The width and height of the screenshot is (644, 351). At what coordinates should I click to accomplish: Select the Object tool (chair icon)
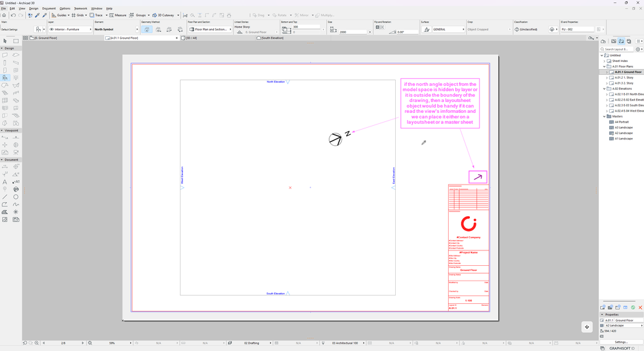point(5,77)
